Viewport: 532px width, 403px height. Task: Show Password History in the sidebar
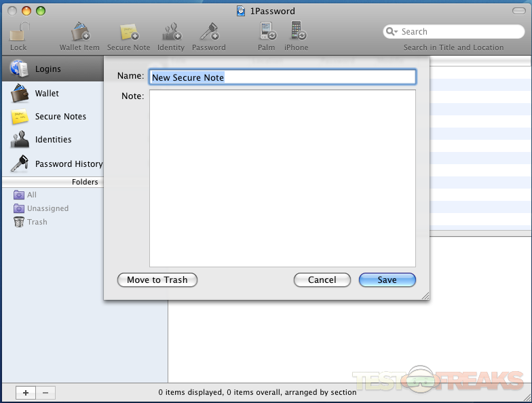[x=68, y=164]
